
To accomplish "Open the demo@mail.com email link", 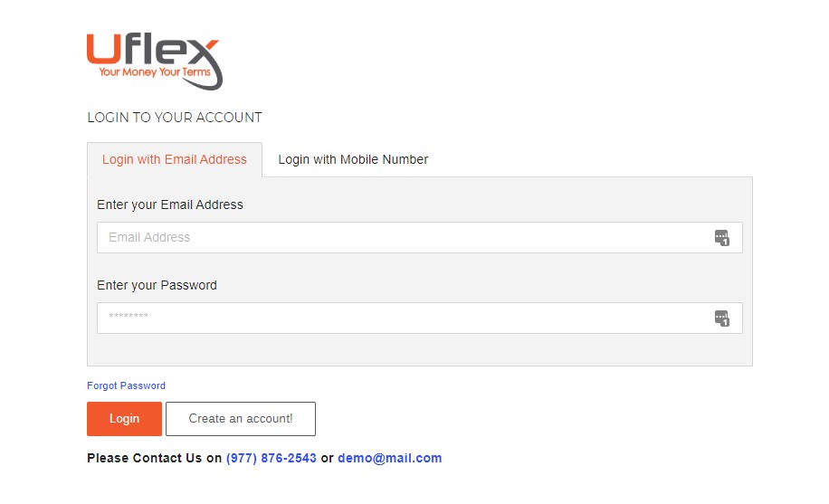I will click(390, 458).
